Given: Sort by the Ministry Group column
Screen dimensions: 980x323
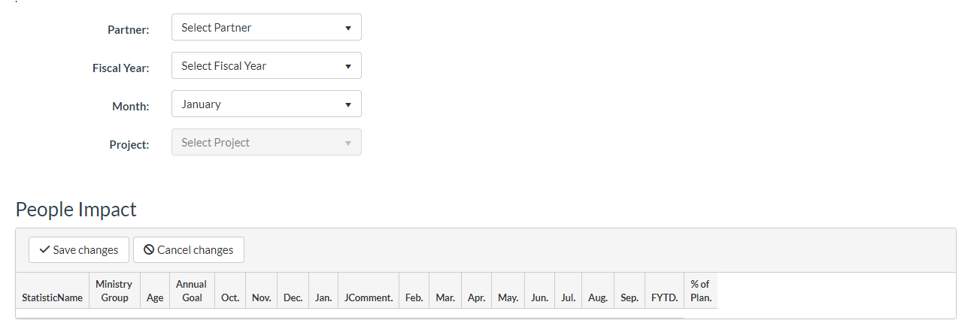Looking at the screenshot, I should (114, 291).
